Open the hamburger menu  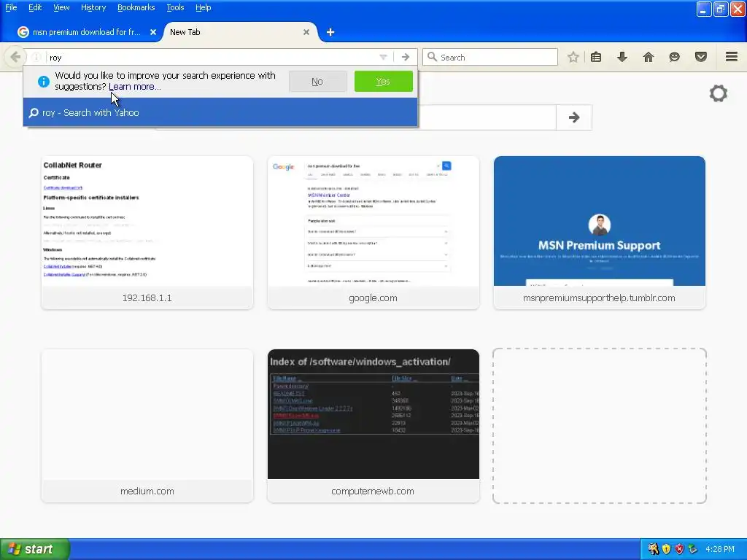point(732,57)
